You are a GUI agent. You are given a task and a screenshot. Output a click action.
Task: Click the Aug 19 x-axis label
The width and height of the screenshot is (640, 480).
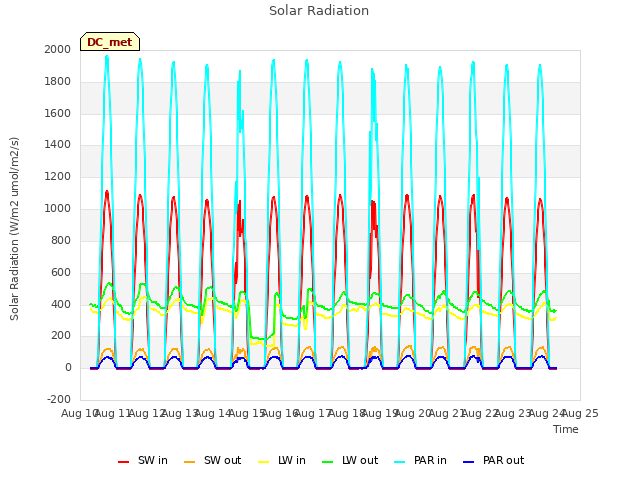click(x=380, y=413)
